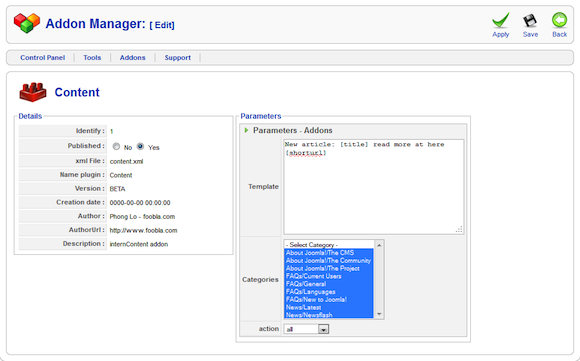The image size is (580, 361).
Task: Select 'News/Latest' in the Categories list
Action: tap(329, 307)
